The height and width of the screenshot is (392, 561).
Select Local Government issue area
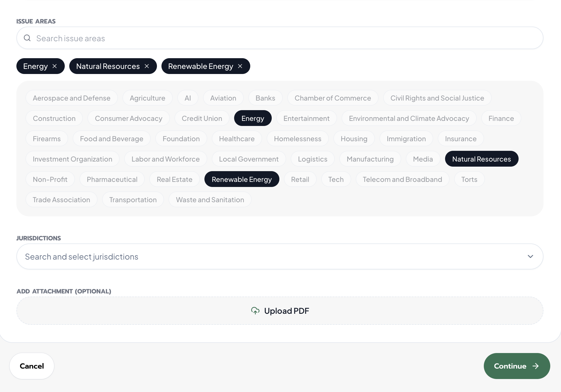(249, 159)
